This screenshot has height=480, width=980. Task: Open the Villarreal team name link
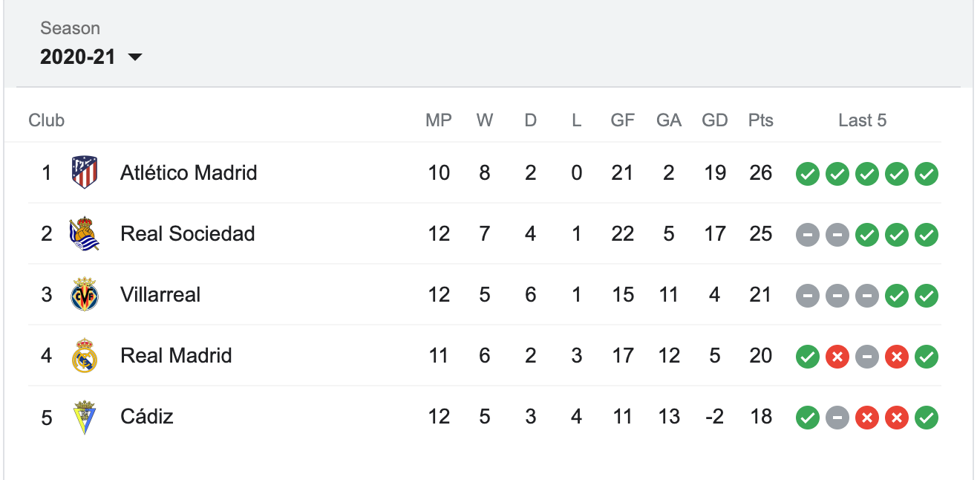point(160,295)
